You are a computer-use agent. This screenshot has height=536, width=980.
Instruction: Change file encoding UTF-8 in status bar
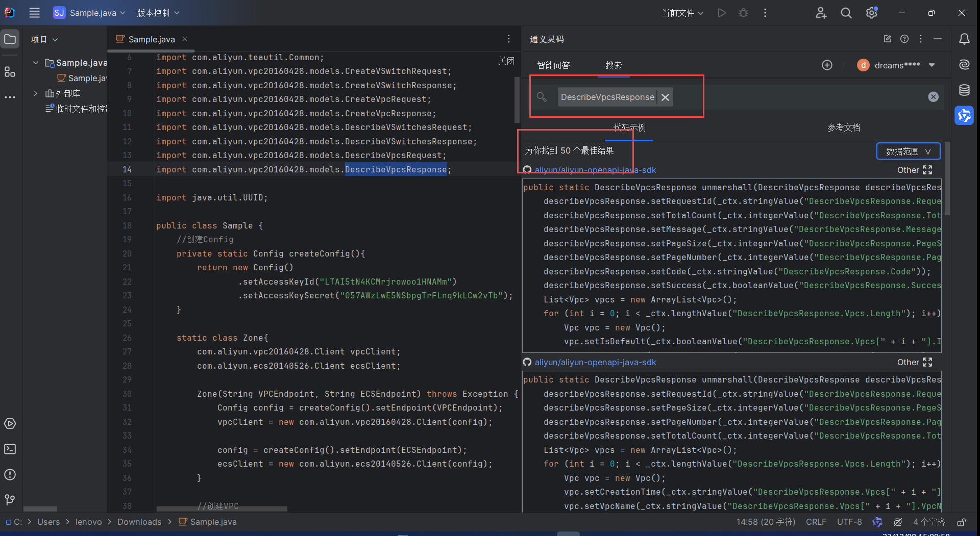(849, 522)
